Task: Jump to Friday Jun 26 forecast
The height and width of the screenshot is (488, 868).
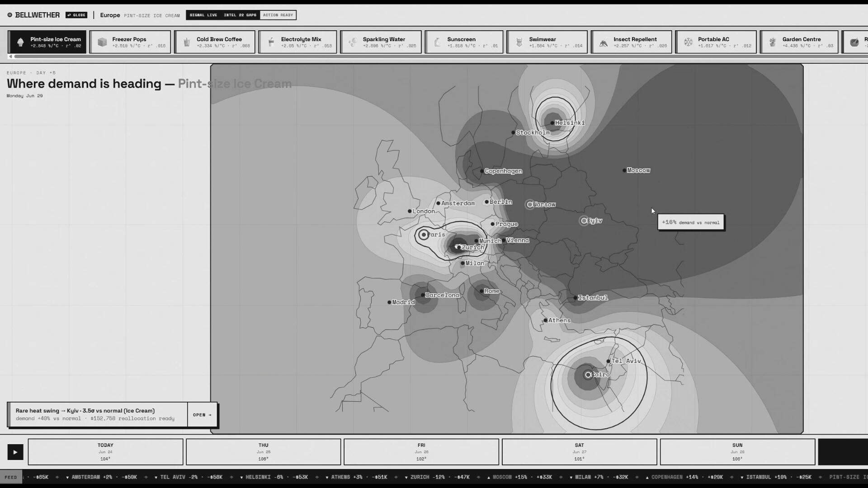Action: click(421, 452)
